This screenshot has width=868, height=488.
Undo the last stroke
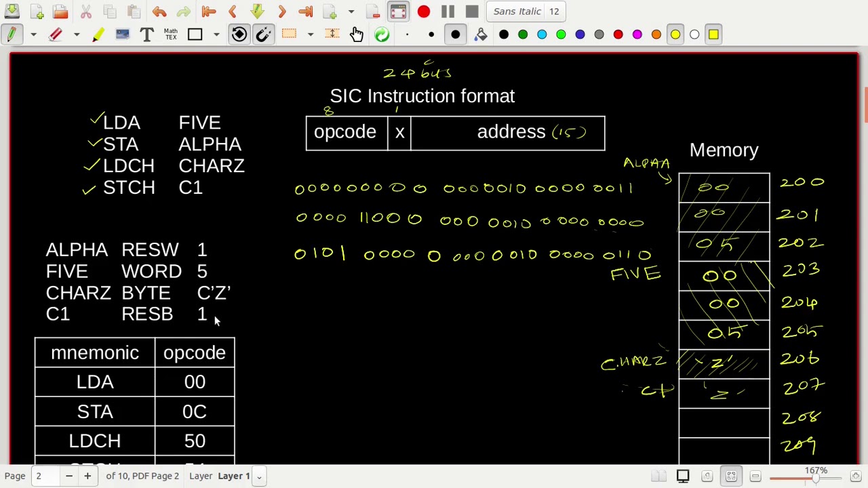coord(159,12)
